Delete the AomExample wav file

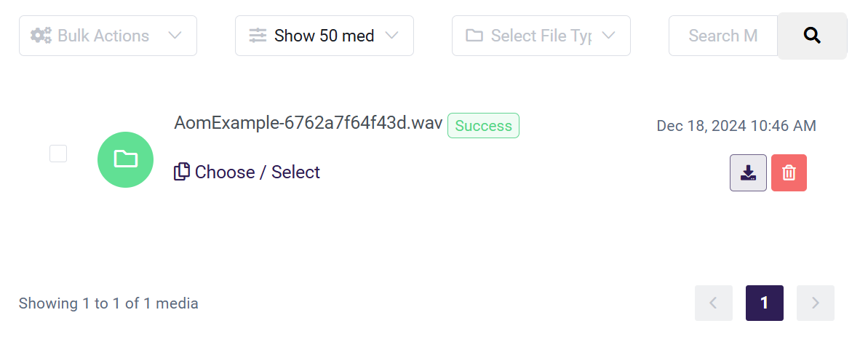(789, 173)
